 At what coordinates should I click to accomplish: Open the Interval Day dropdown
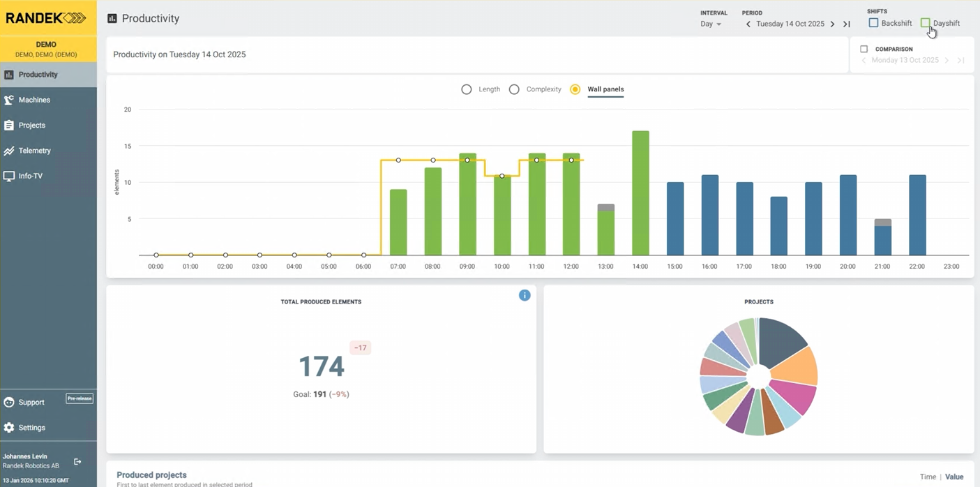point(711,24)
